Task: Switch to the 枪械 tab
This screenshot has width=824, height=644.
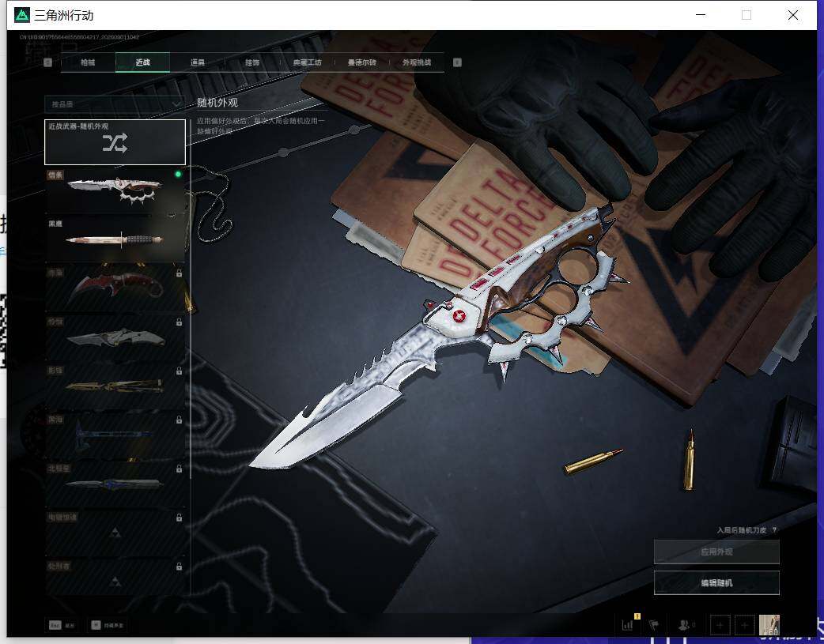Action: coord(88,62)
